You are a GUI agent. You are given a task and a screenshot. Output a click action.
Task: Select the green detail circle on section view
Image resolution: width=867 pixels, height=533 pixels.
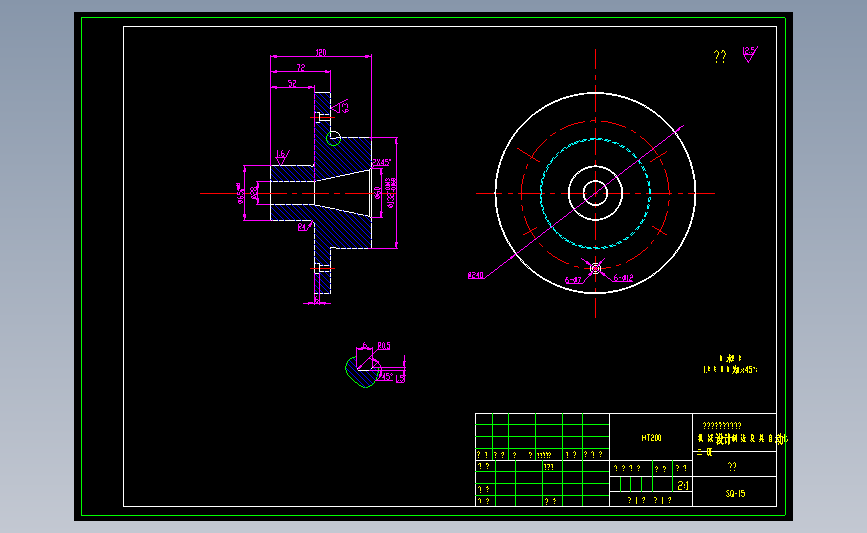point(333,138)
